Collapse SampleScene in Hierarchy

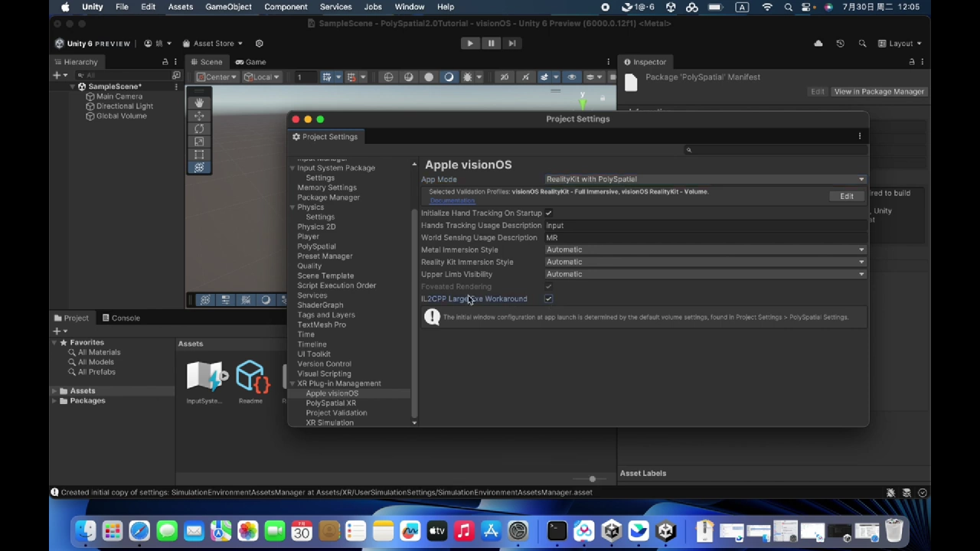click(72, 86)
